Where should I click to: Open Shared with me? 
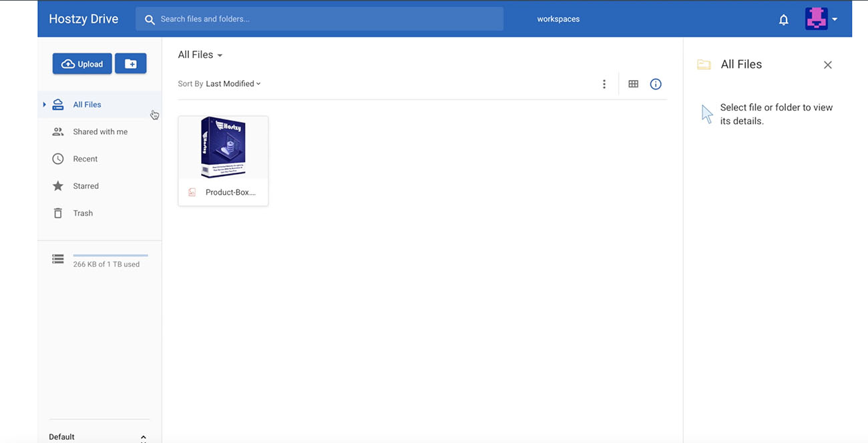click(99, 132)
